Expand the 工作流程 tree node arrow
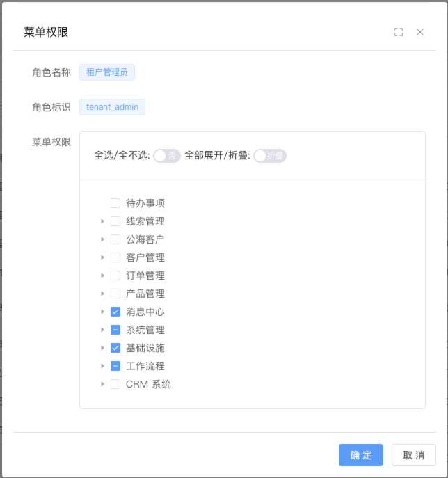Viewport: 448px width, 478px height. coord(102,366)
